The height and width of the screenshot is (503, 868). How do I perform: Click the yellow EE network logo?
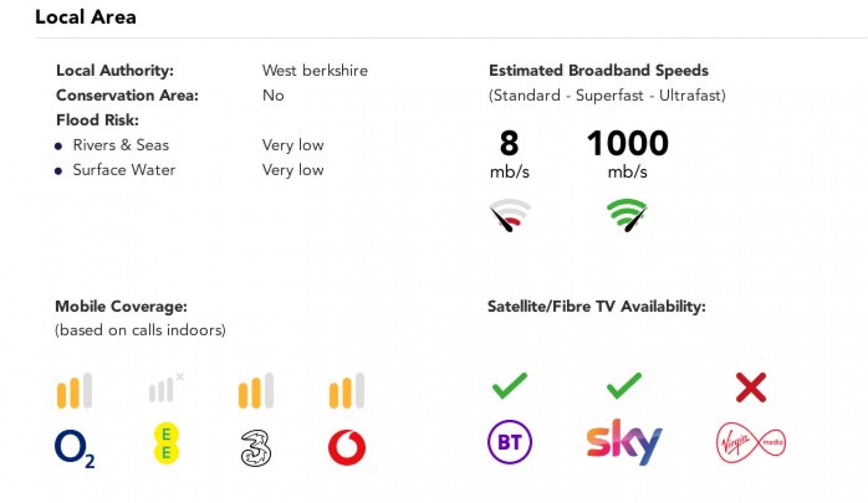(166, 443)
